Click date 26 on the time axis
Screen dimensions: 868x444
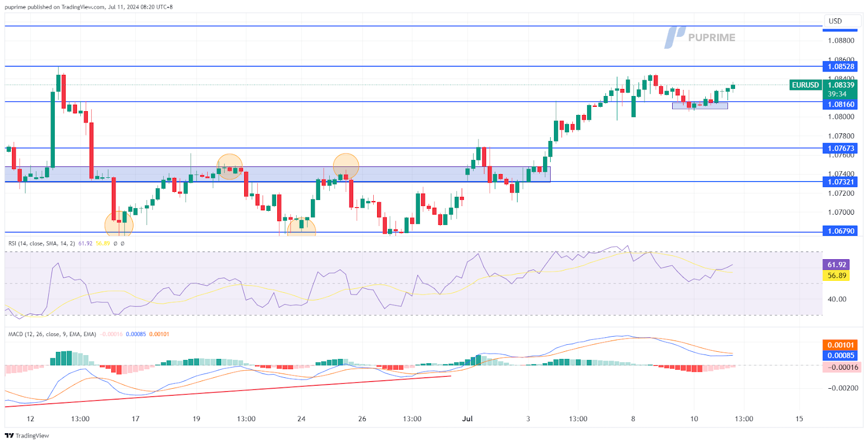362,419
